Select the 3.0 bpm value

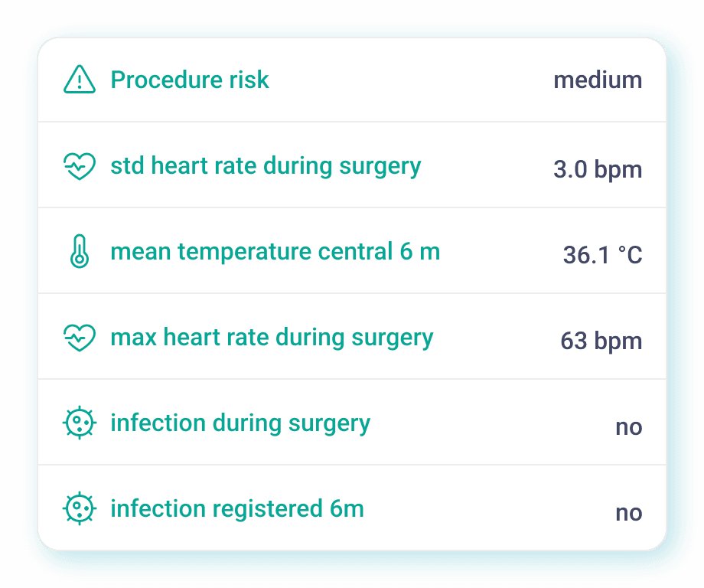[598, 169]
